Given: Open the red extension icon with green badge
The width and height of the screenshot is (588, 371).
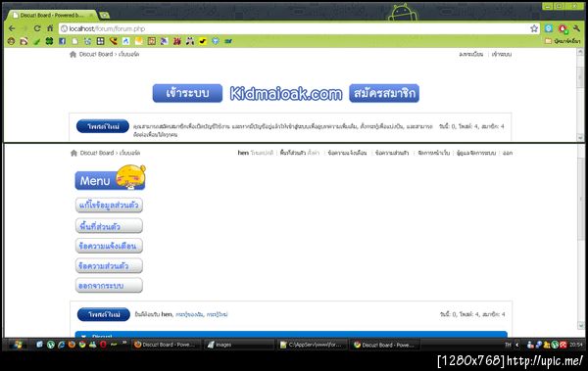Looking at the screenshot, I should (563, 28).
